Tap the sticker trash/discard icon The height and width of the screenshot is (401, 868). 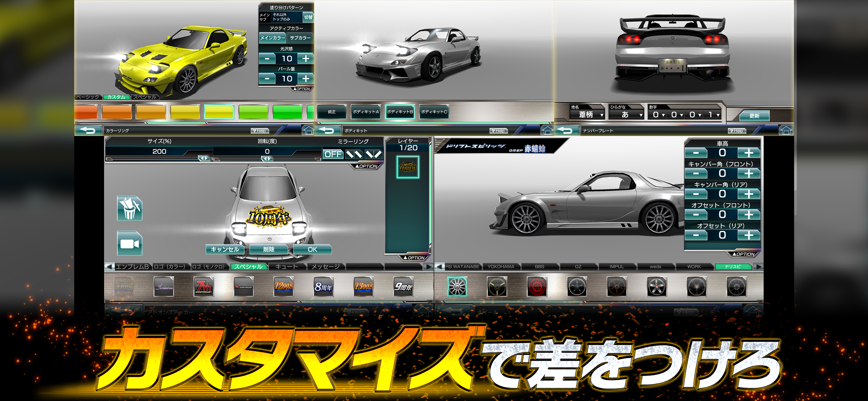(x=129, y=208)
